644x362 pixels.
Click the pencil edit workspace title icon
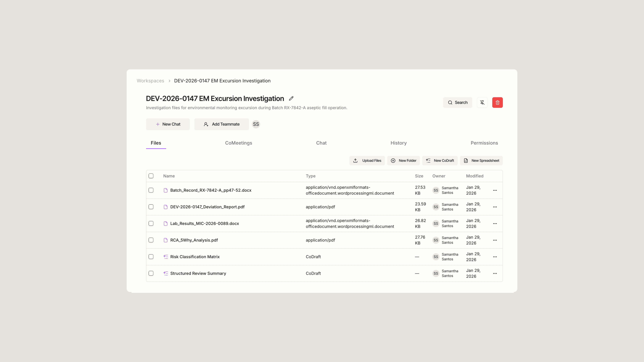(x=291, y=98)
